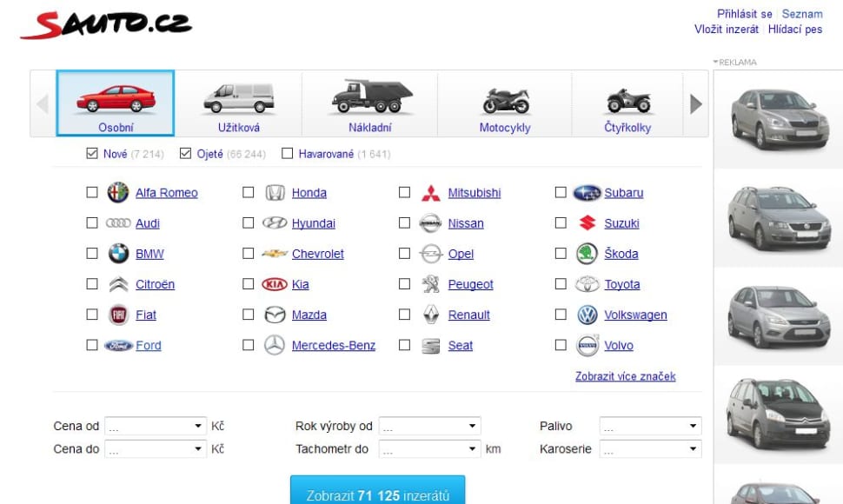
Task: Open the Nissan brand link
Action: tap(466, 223)
